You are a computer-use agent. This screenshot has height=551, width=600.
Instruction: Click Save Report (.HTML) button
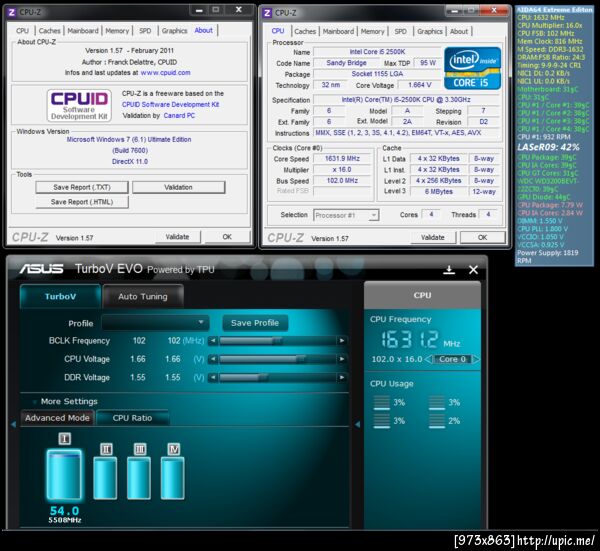coord(82,202)
